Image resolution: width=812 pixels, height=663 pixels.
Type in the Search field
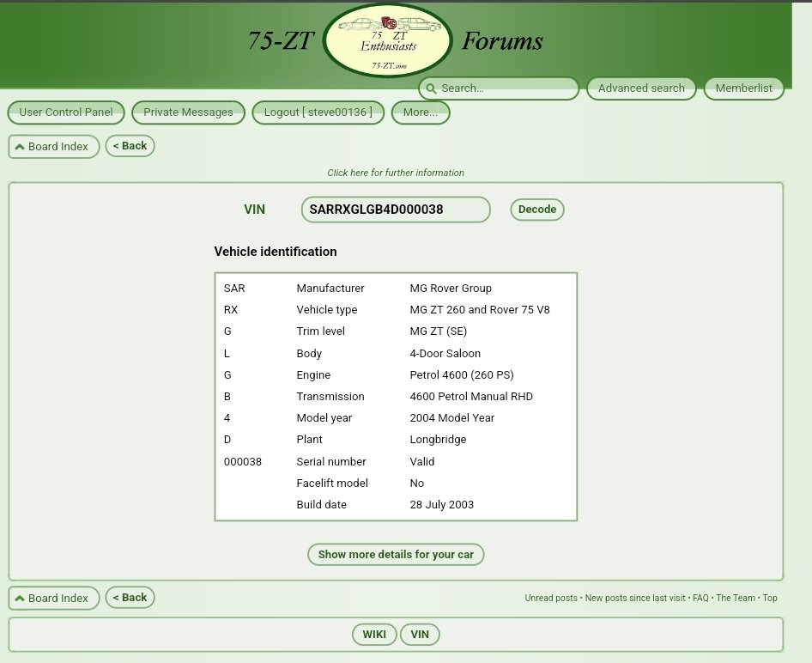coord(506,88)
